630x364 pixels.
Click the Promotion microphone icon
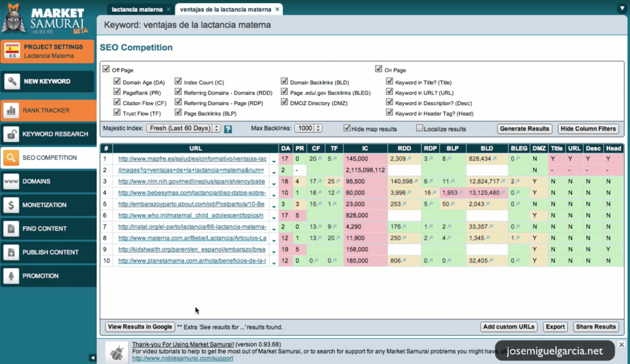coord(11,276)
